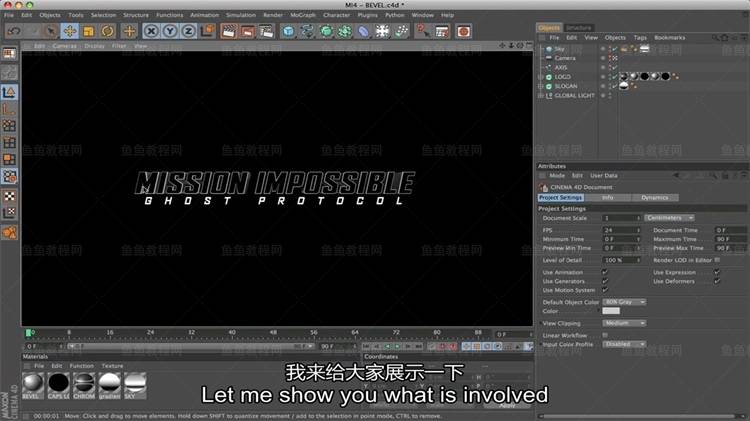This screenshot has width=750, height=421.
Task: Open array modeling objects icon
Action: tap(345, 32)
